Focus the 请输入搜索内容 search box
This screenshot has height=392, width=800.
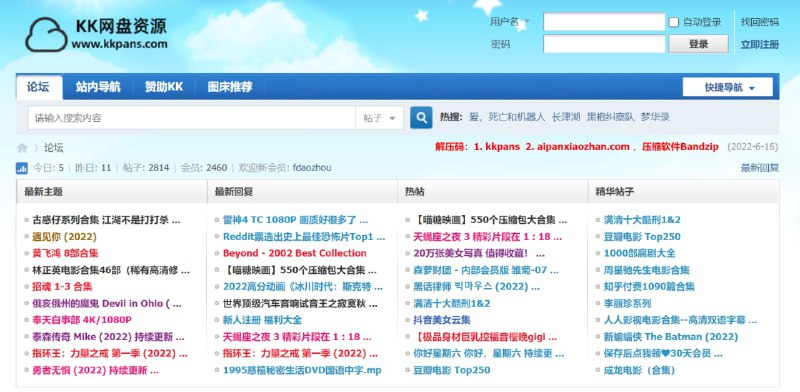click(192, 118)
